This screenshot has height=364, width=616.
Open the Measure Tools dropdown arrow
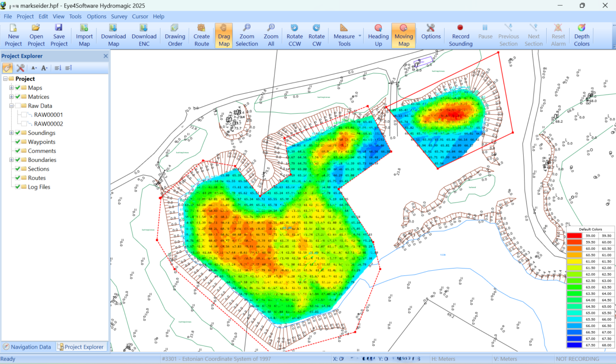coord(360,36)
